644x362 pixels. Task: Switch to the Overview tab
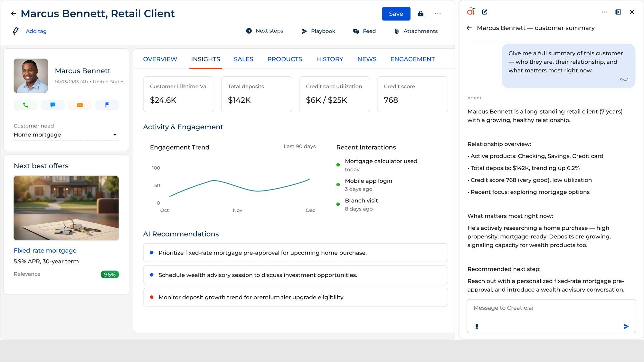tap(160, 59)
